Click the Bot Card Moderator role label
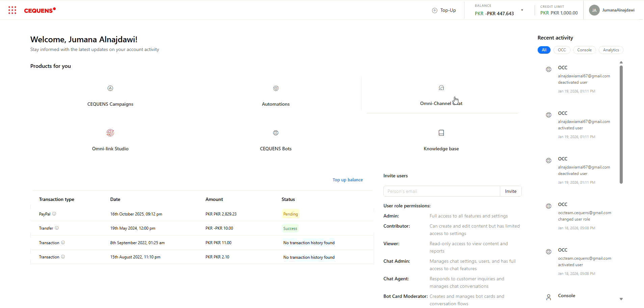This screenshot has height=308, width=644. pyautogui.click(x=406, y=296)
